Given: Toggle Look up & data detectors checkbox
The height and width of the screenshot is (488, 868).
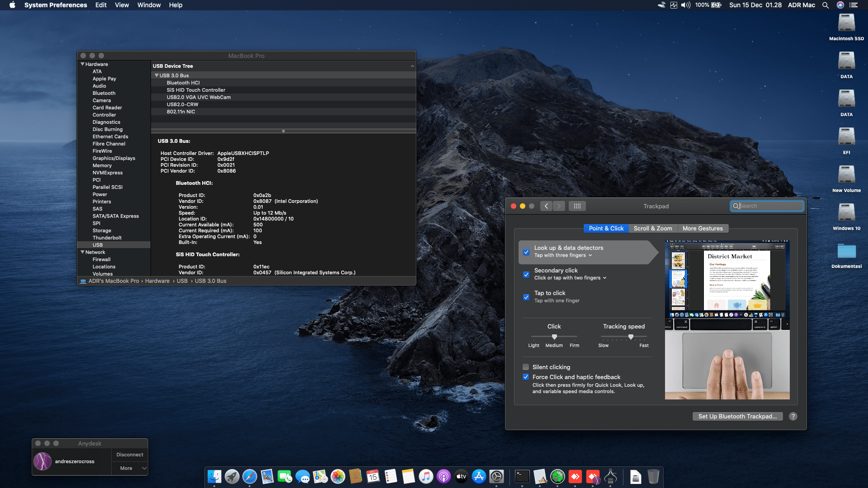Looking at the screenshot, I should pyautogui.click(x=526, y=252).
